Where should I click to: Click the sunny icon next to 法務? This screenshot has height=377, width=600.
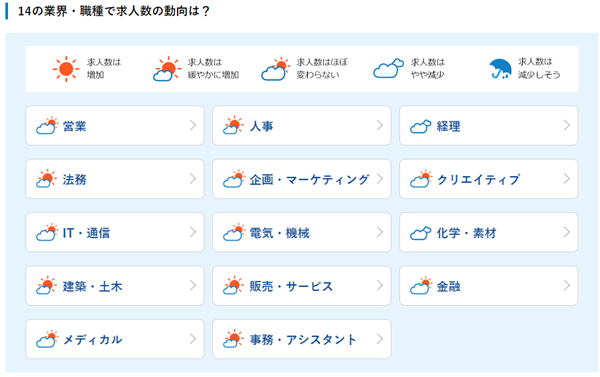click(x=46, y=179)
